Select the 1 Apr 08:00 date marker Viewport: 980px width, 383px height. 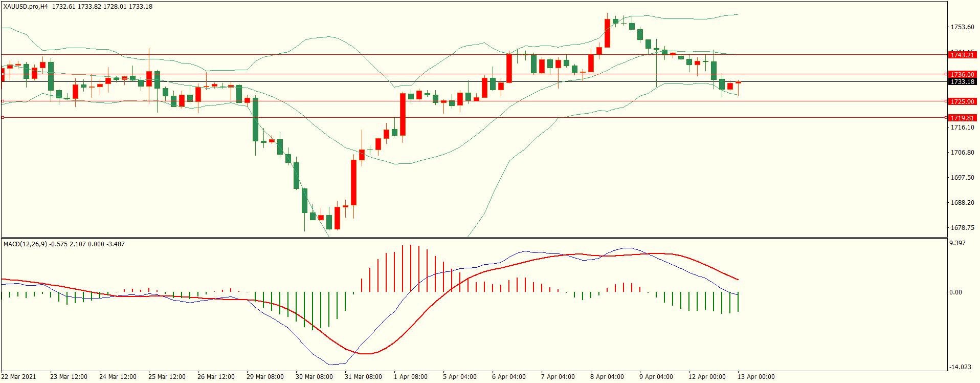[410, 377]
